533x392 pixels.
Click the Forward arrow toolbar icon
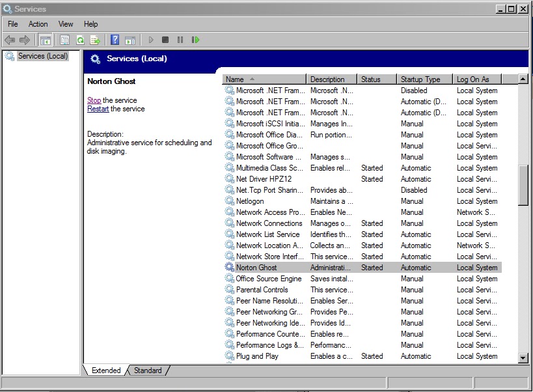coord(25,40)
